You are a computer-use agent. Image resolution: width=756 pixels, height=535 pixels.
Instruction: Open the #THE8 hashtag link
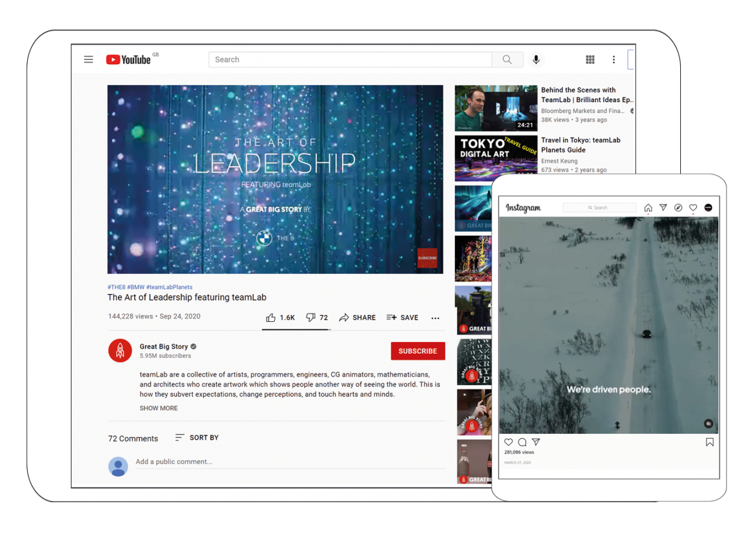(116, 287)
